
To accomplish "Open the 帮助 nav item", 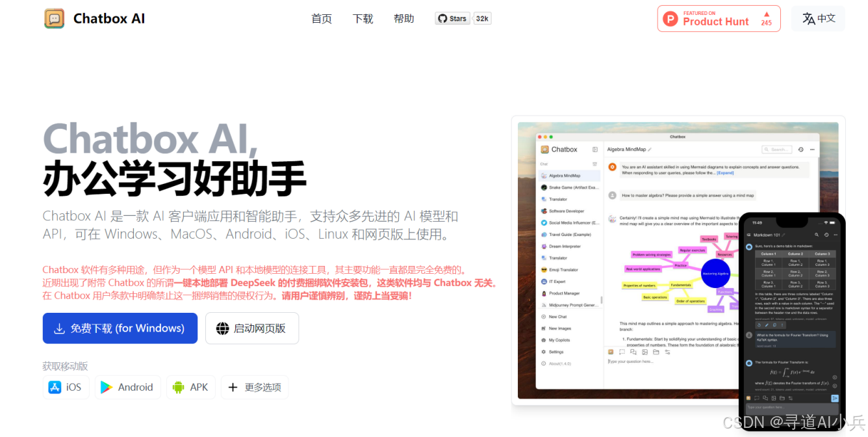I will click(x=404, y=19).
